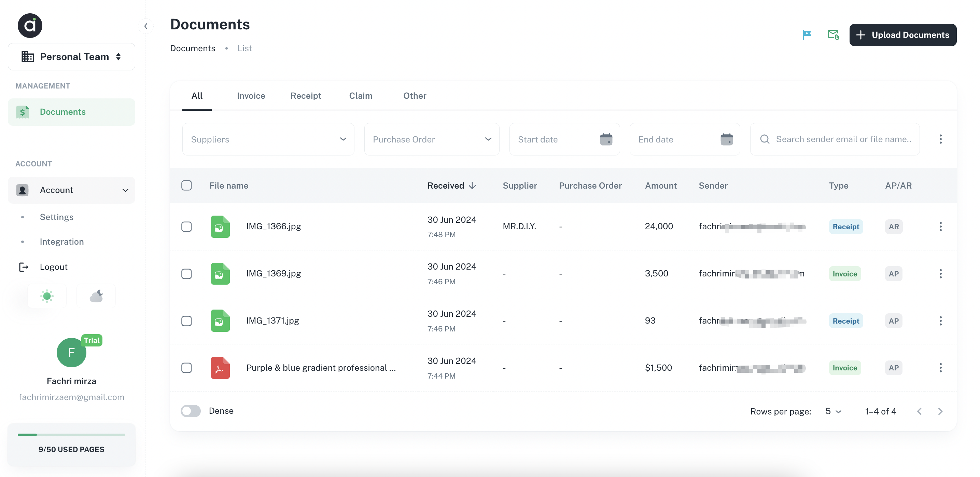Check the IMG_1369.jpg row checkbox

click(186, 274)
